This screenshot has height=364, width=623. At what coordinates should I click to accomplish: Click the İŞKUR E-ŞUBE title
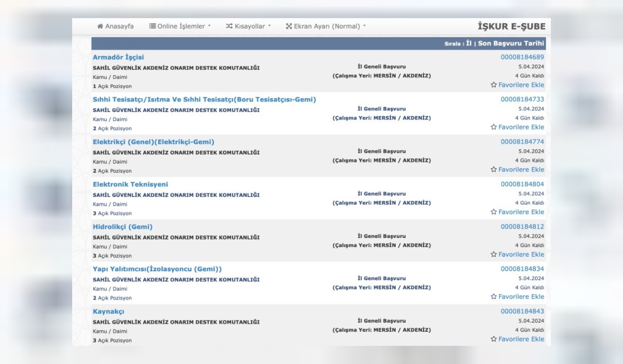click(511, 26)
